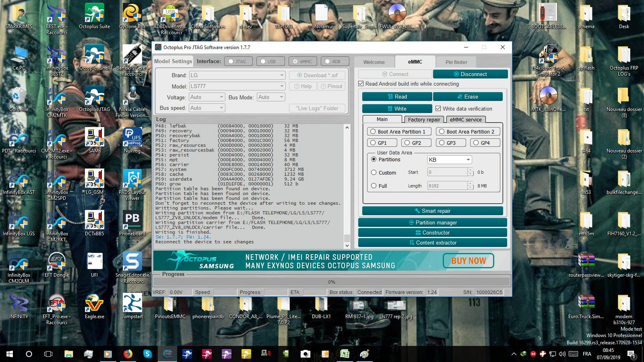Open the Partition manager

point(432,222)
